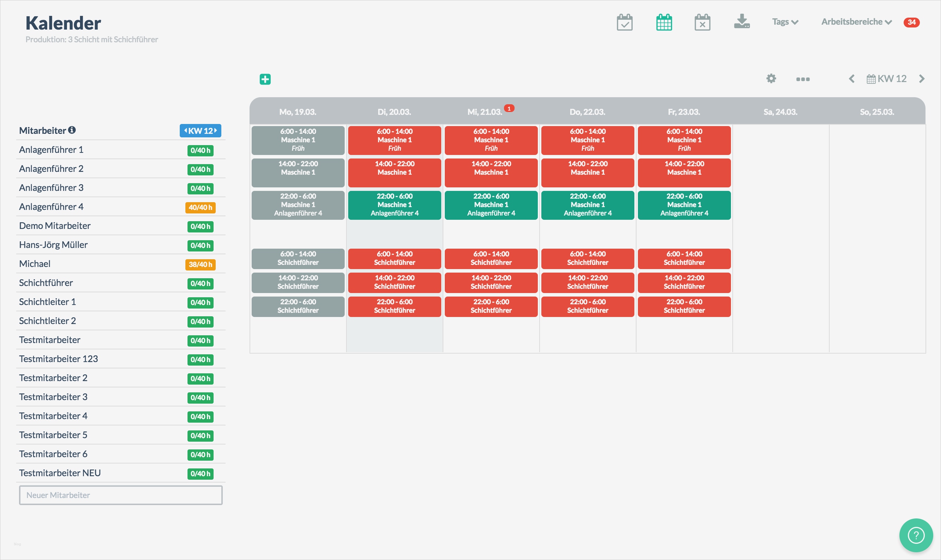Expand the Arbeitsbereiche dropdown
Screen dimensions: 941x560
coord(856,22)
